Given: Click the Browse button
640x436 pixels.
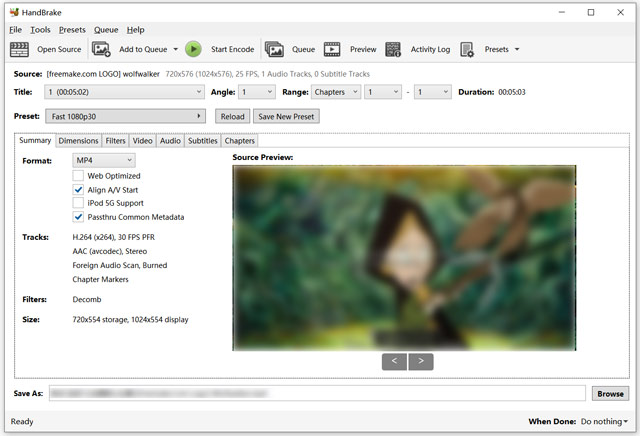Looking at the screenshot, I should (x=610, y=394).
